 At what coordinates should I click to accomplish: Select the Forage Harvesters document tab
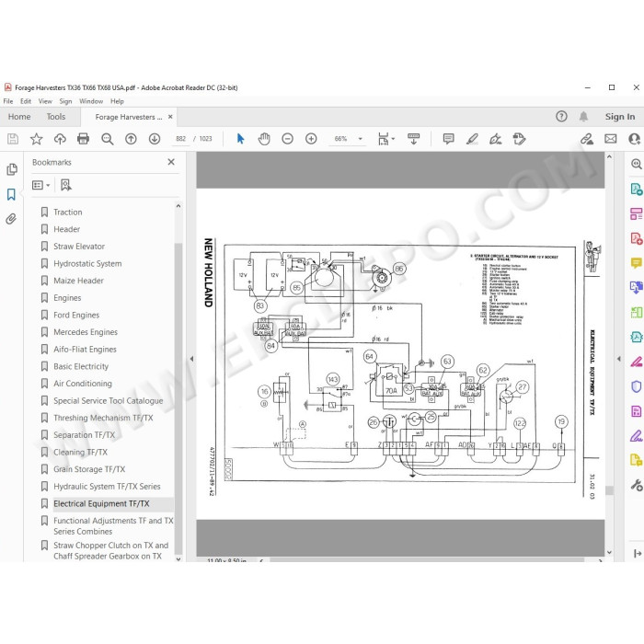coord(129,117)
